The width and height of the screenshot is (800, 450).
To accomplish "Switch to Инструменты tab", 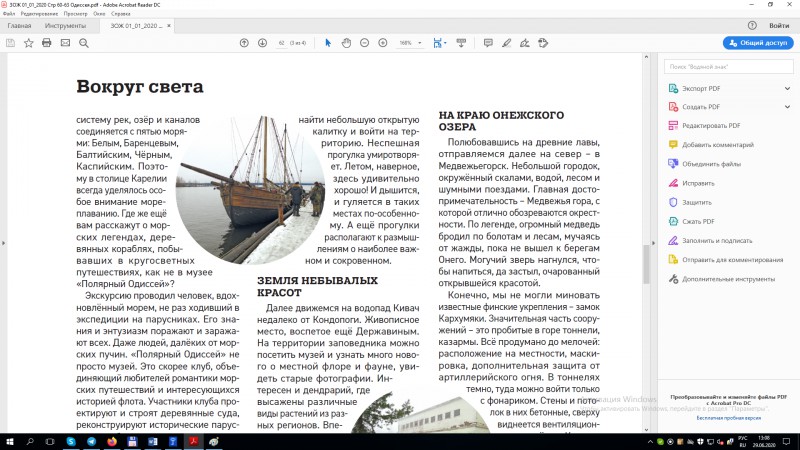I will [x=65, y=26].
